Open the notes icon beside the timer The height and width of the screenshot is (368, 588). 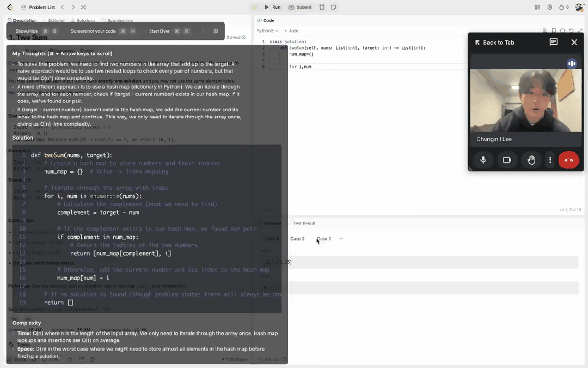tap(333, 7)
